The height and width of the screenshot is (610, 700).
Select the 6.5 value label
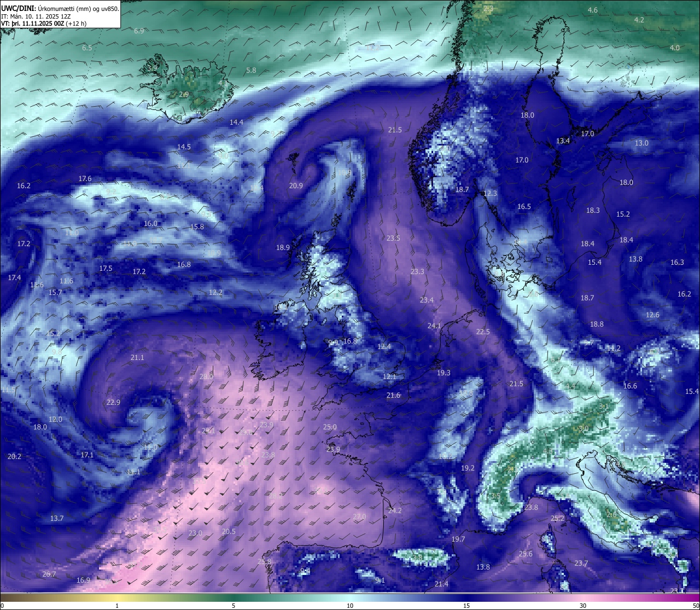(x=87, y=48)
